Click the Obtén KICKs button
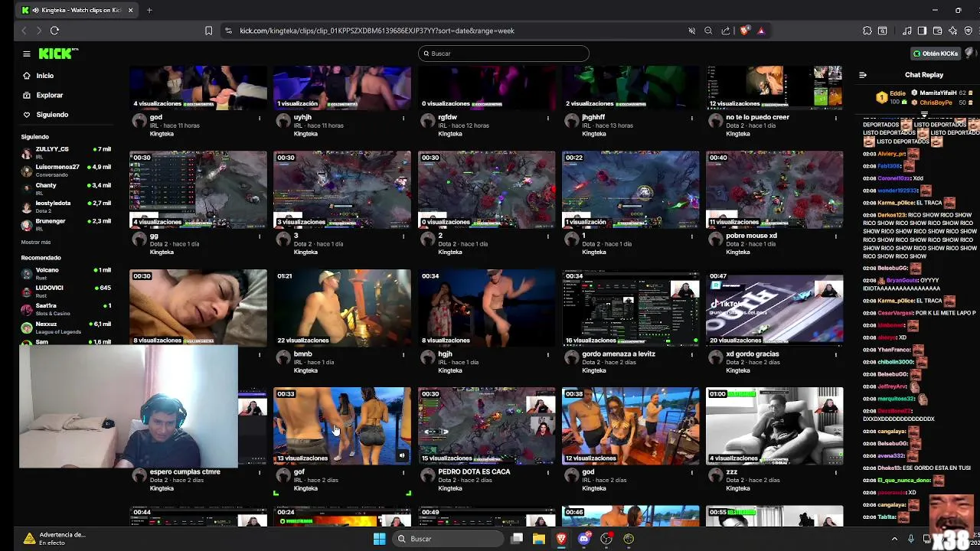Image resolution: width=980 pixels, height=551 pixels. point(936,54)
